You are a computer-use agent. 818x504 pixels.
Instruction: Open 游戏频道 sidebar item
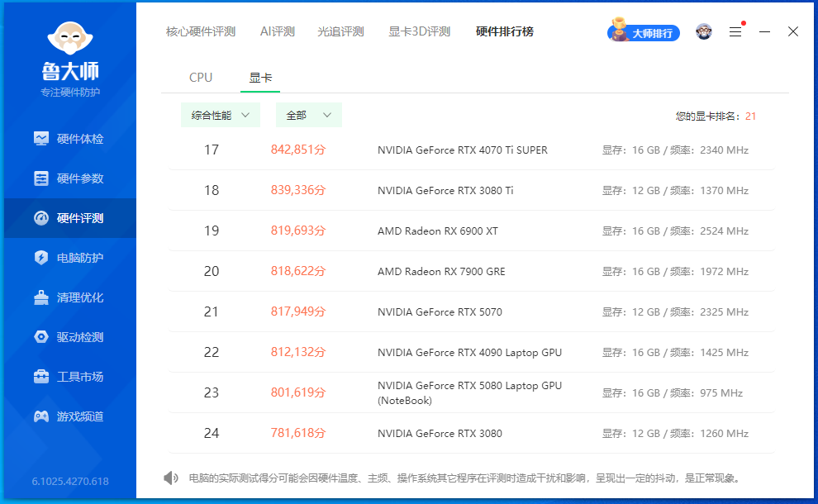click(x=70, y=416)
